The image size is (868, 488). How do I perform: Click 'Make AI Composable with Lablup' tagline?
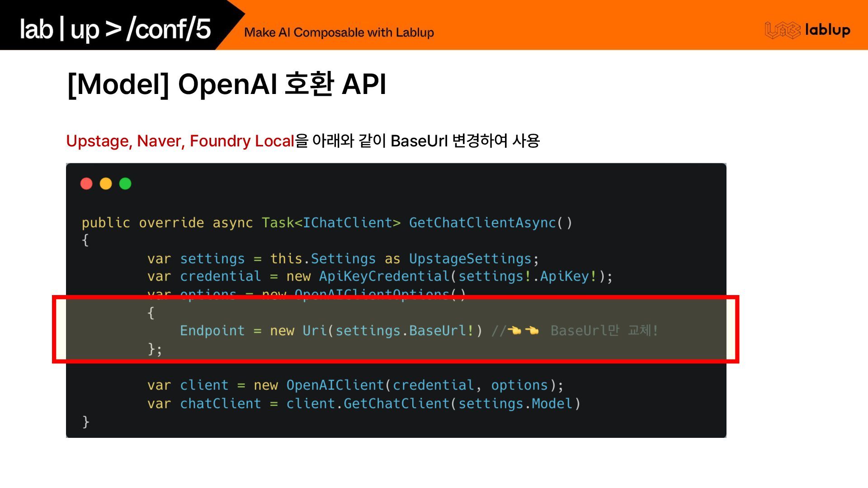coord(339,33)
